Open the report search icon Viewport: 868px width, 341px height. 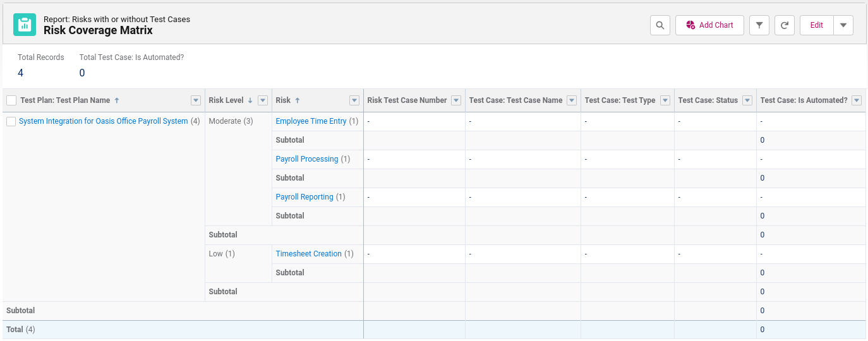[660, 25]
